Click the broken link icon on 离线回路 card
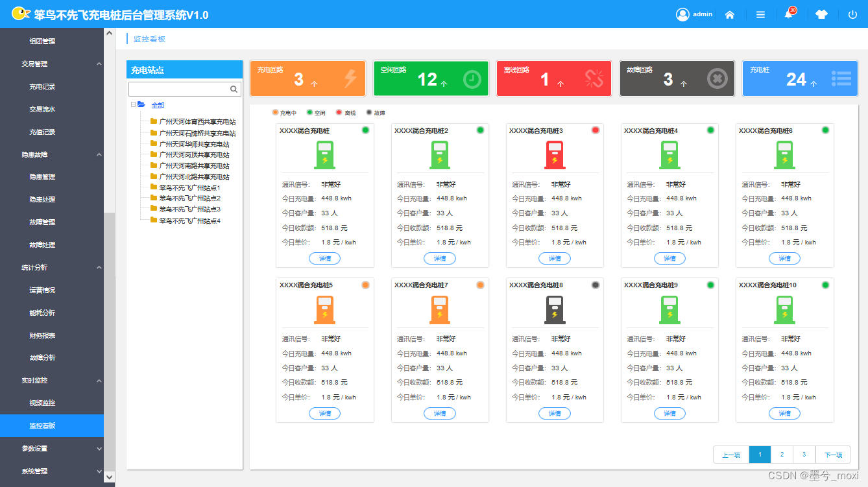 click(594, 79)
